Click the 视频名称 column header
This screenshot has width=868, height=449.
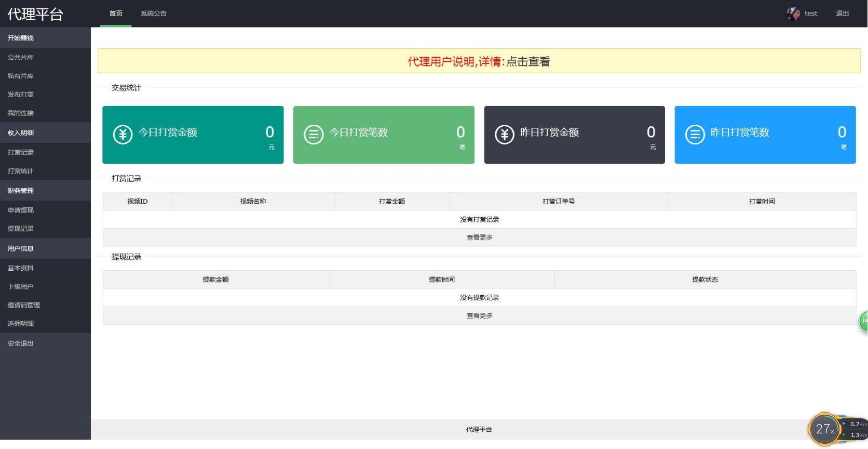tap(253, 202)
